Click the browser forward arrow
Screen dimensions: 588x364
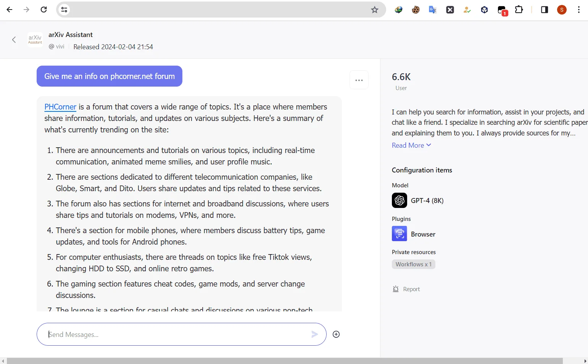coord(26,10)
